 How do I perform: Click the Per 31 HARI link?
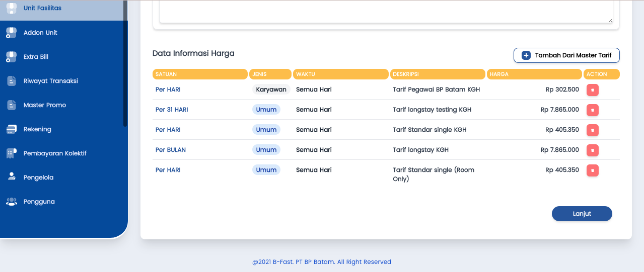[x=172, y=110]
